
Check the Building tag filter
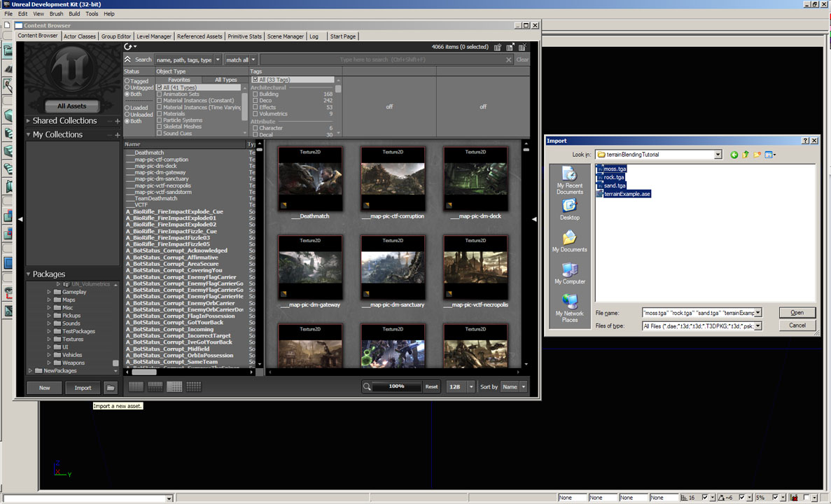pos(255,94)
